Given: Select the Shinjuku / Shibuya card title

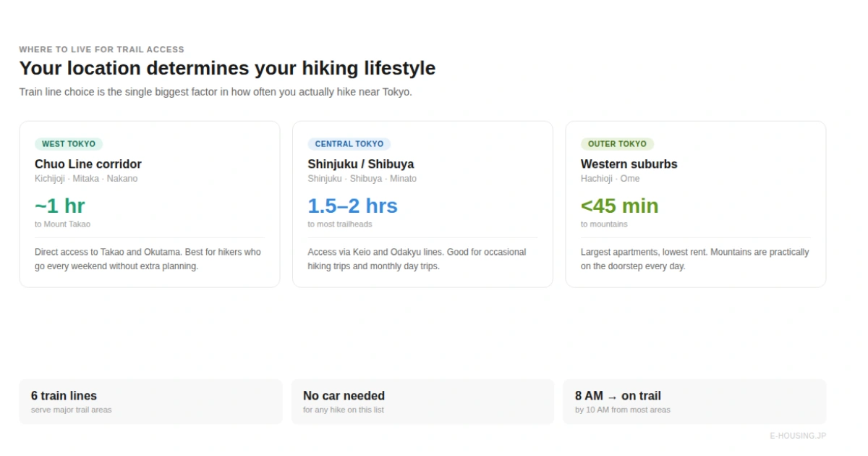Looking at the screenshot, I should [361, 164].
